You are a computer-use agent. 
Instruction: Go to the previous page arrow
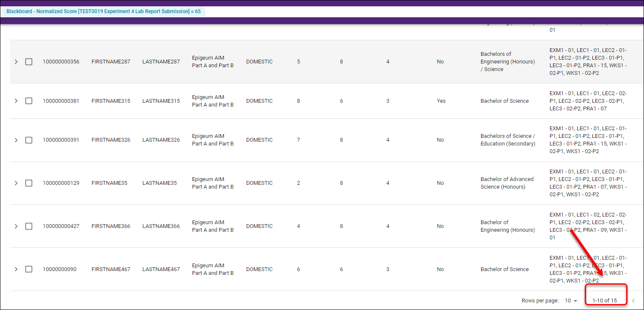[x=633, y=301]
